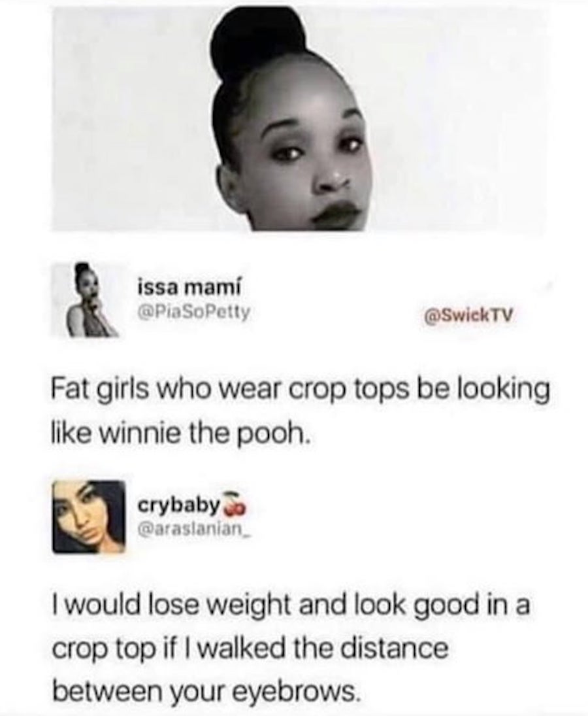Open the 'crybaby' display name

pos(179,506)
